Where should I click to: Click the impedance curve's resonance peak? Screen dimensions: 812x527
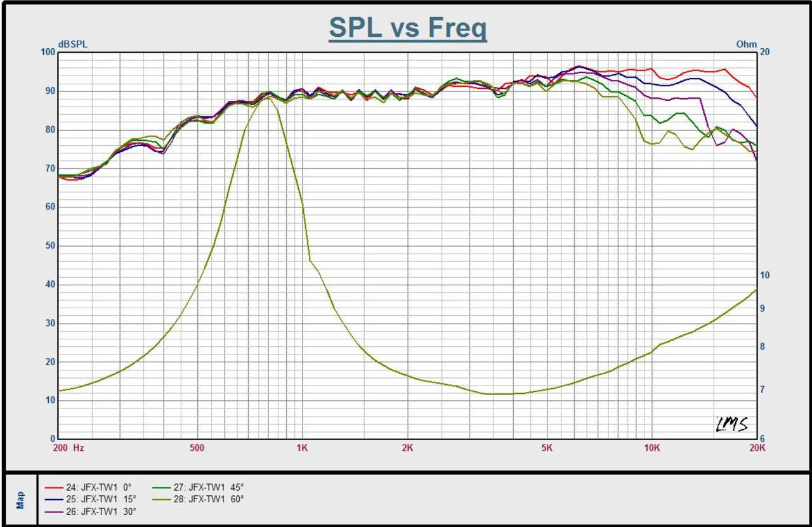click(268, 98)
